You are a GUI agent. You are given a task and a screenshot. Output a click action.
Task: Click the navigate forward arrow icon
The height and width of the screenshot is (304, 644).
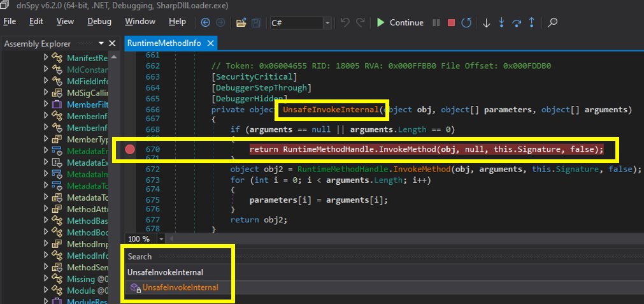coord(220,22)
